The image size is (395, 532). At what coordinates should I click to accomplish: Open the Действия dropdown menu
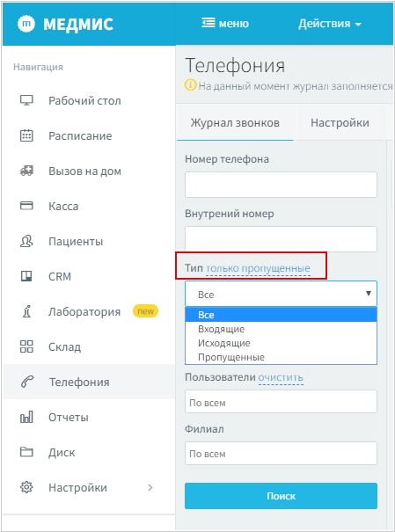[x=330, y=24]
